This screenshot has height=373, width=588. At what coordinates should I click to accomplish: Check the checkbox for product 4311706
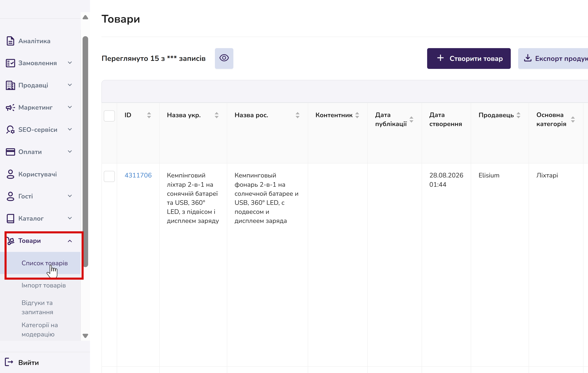tap(109, 176)
